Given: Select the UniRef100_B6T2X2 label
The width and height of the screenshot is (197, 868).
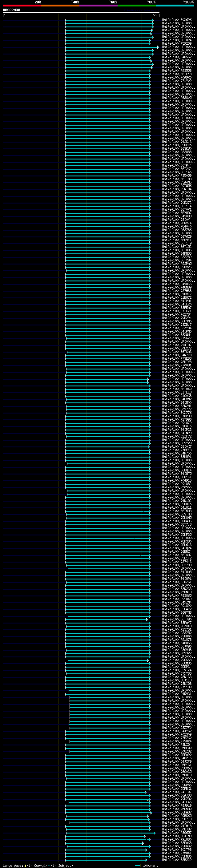Looking at the screenshot, I should click(176, 169).
